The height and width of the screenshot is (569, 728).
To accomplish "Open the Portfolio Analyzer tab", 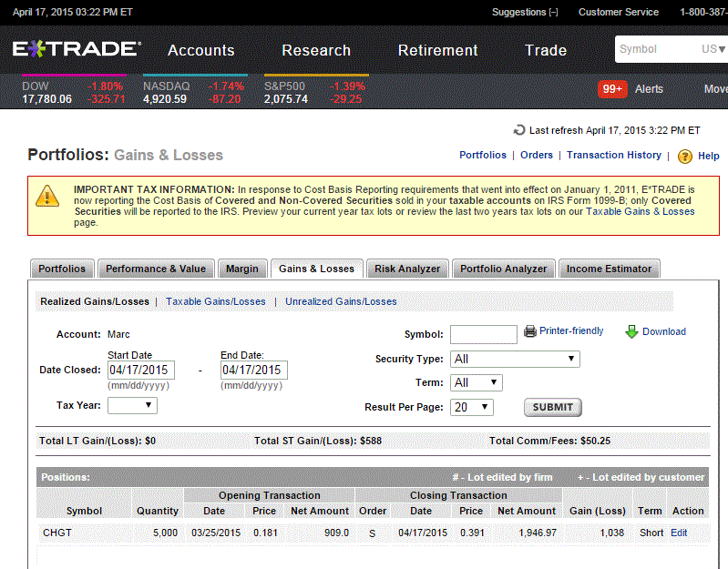I will point(503,269).
